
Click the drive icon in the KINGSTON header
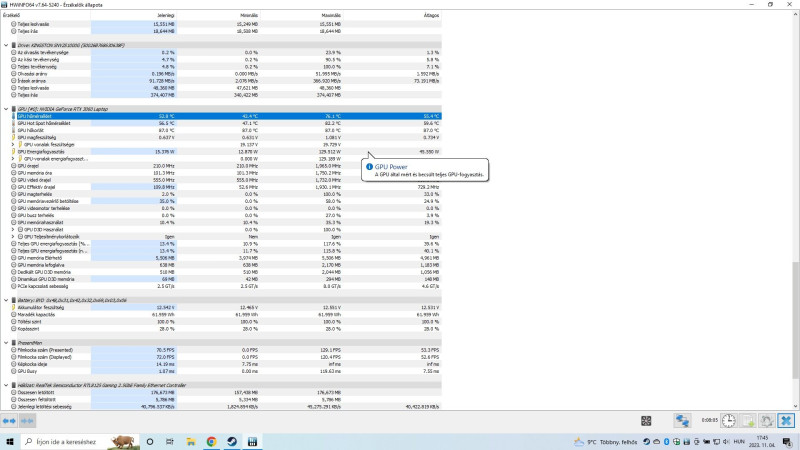14,45
